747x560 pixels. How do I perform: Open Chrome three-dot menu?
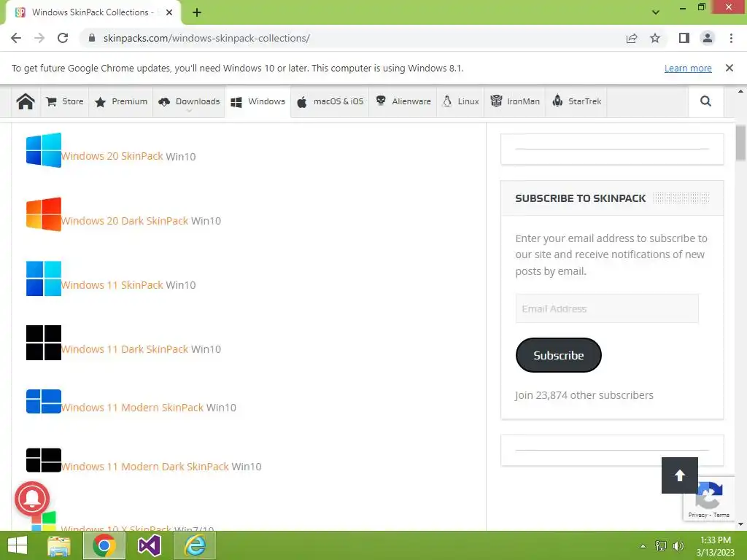pos(731,38)
